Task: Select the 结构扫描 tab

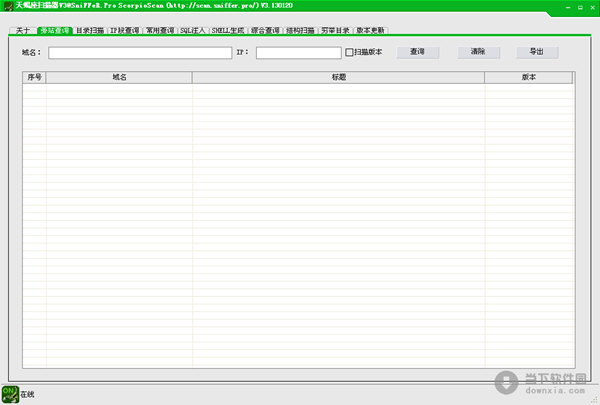Action: (300, 31)
